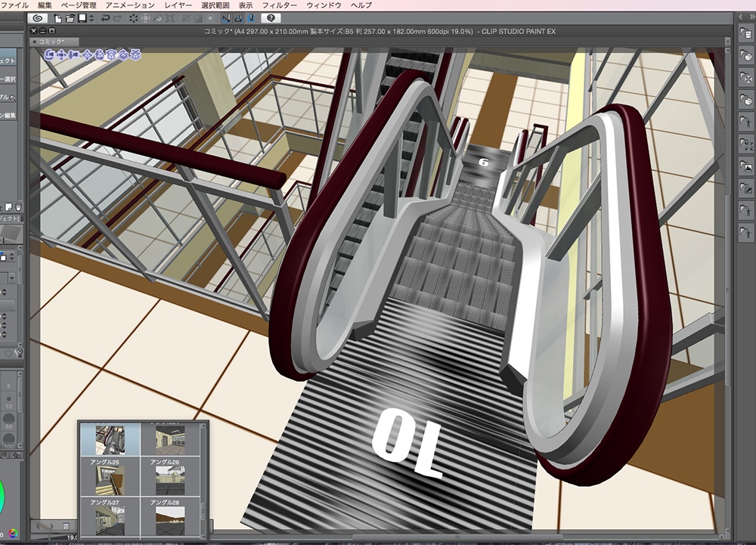Open the アニメーション menu
756x545 pixels.
point(131,4)
